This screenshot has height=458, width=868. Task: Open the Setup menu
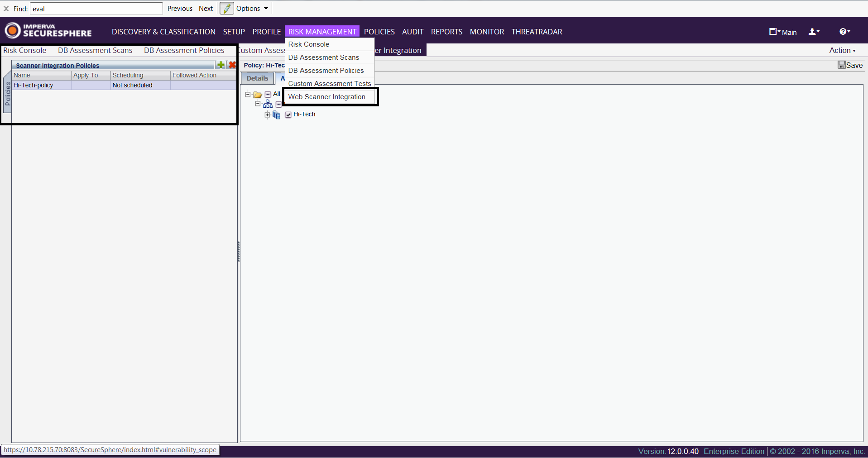(234, 32)
